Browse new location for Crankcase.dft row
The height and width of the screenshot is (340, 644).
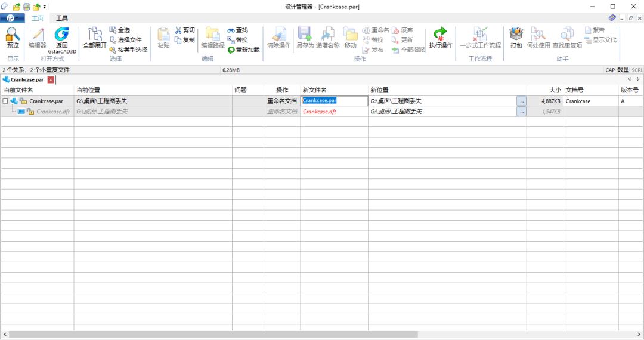522,112
